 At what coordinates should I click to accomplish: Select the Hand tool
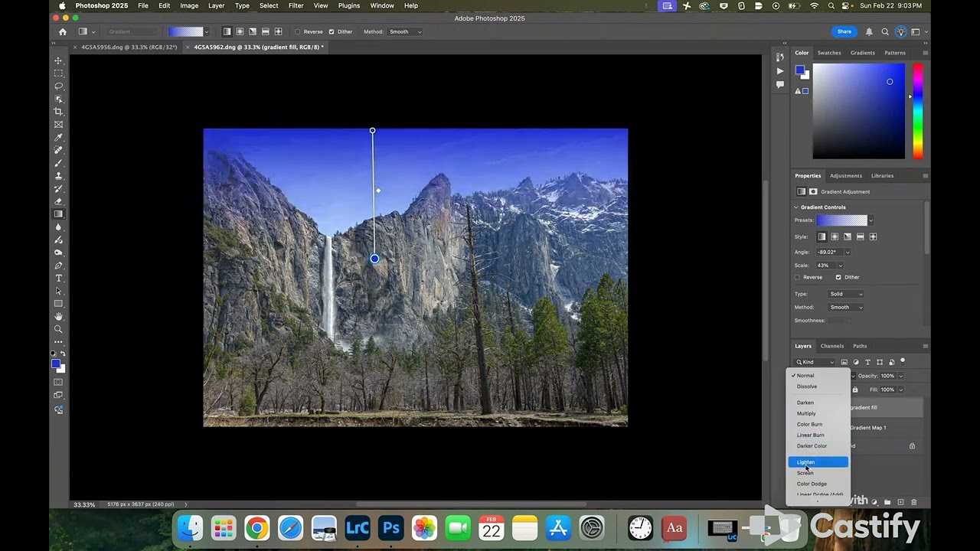coord(58,316)
